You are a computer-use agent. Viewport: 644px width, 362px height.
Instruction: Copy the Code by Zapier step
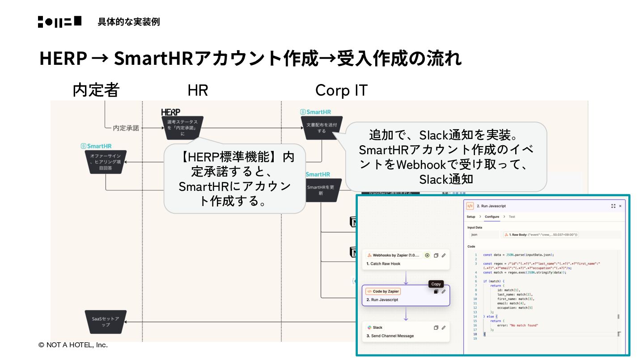436,291
